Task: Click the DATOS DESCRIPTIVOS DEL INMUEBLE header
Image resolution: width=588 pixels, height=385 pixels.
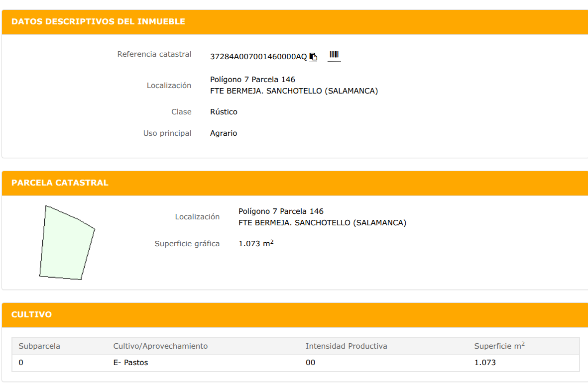Action: [x=98, y=22]
